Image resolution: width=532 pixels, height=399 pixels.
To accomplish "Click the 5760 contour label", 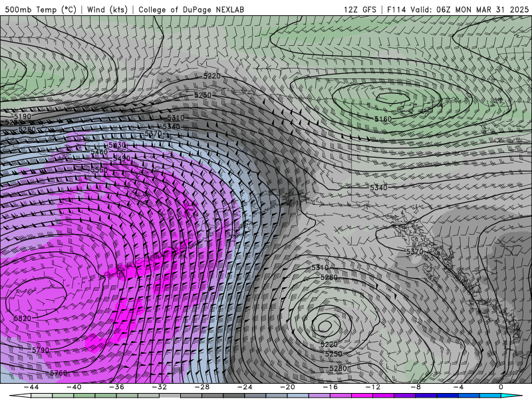I will (x=59, y=373).
